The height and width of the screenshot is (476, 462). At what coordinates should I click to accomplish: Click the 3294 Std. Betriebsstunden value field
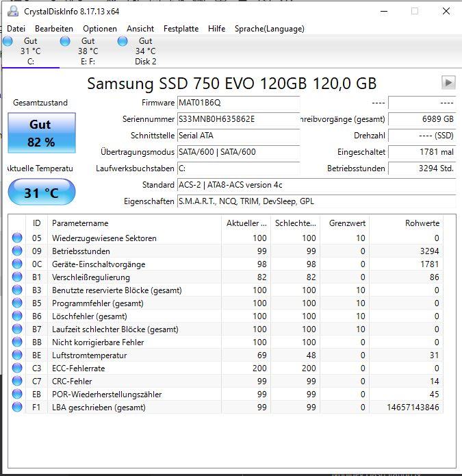tap(422, 168)
